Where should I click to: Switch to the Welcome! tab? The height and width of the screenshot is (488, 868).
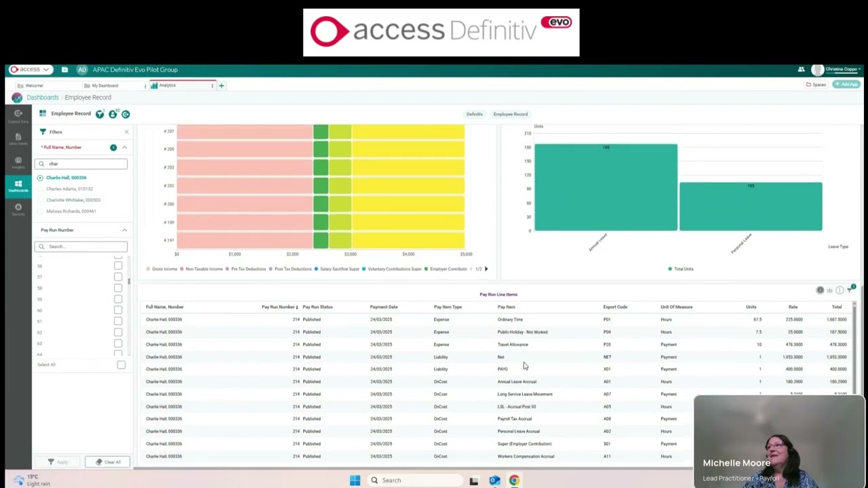(x=34, y=86)
